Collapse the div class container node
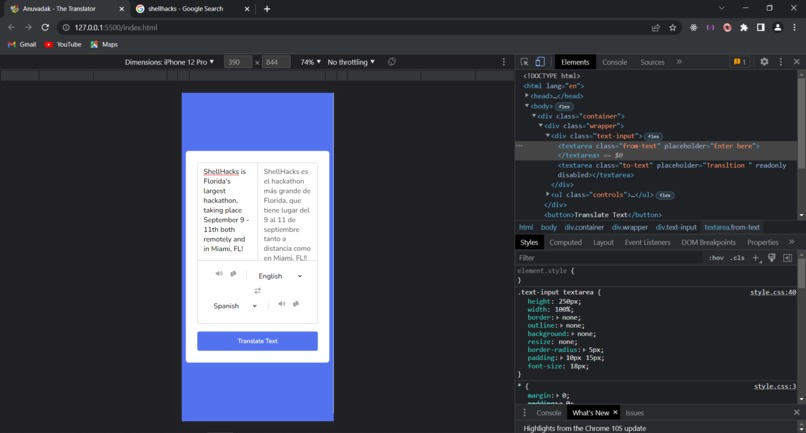This screenshot has height=433, width=806. [534, 116]
